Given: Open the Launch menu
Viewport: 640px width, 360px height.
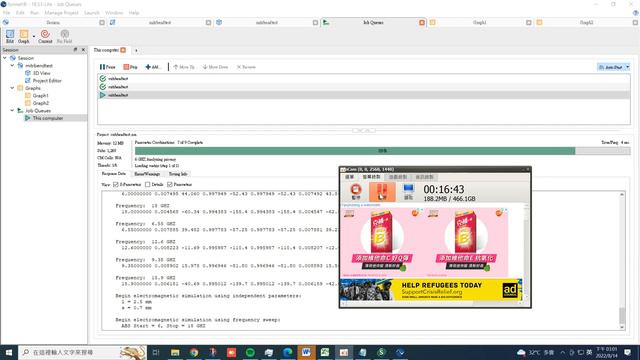Looking at the screenshot, I should tap(92, 13).
